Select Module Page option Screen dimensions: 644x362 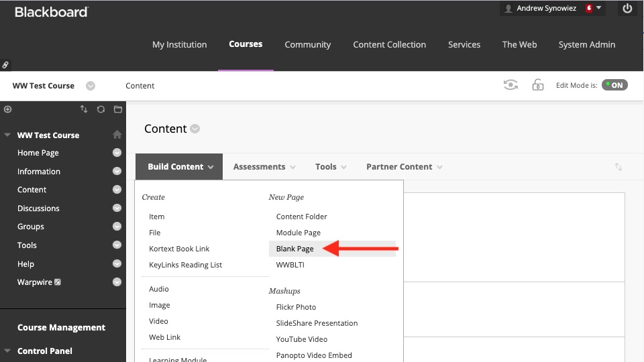[x=298, y=233]
